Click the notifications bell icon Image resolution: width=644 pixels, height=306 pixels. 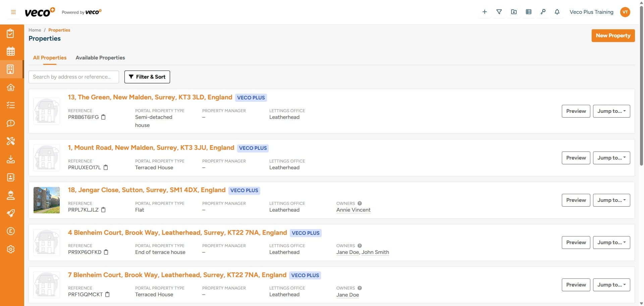point(557,12)
